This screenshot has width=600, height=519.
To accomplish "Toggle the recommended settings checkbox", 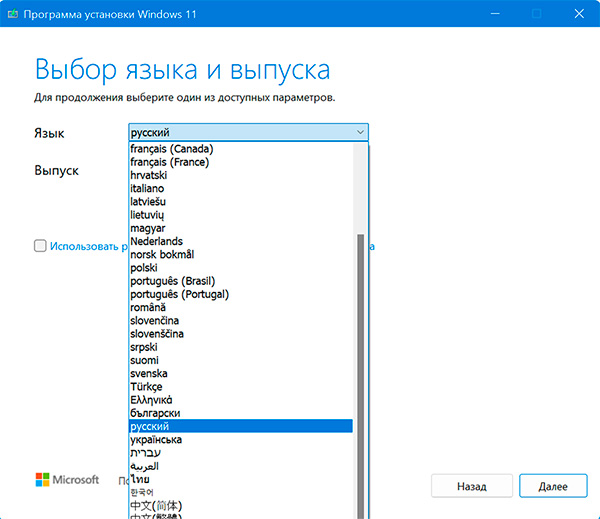I will coord(39,245).
